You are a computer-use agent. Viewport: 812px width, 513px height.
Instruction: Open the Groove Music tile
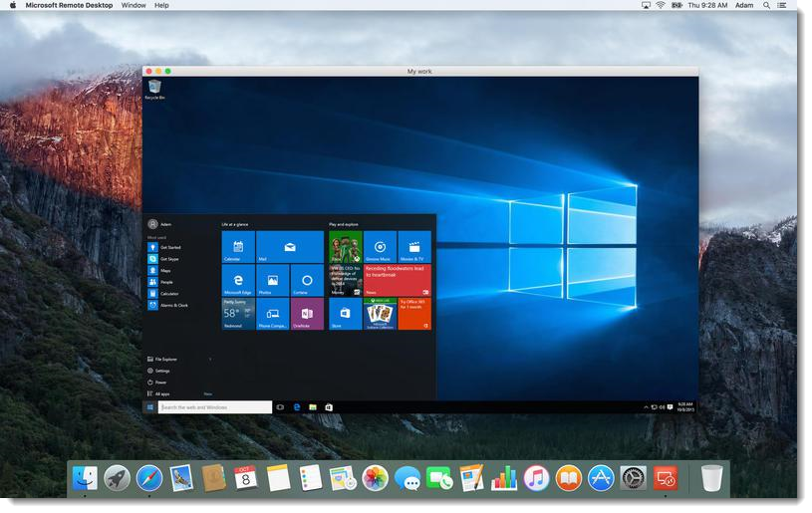pyautogui.click(x=380, y=247)
